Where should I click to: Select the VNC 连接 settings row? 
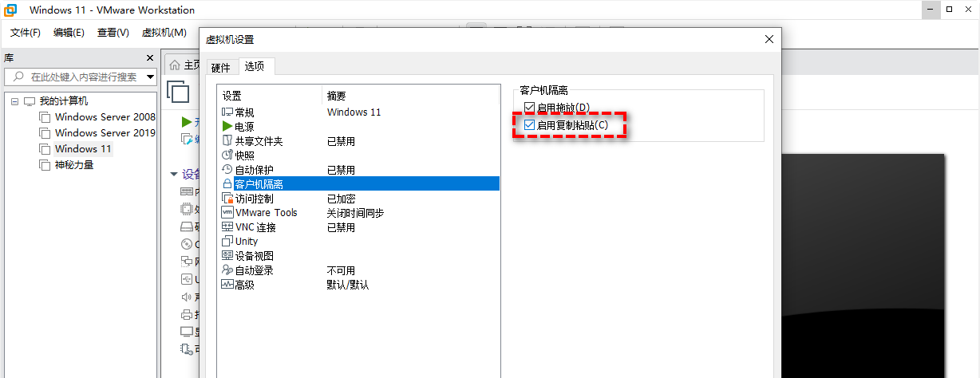tap(359, 227)
